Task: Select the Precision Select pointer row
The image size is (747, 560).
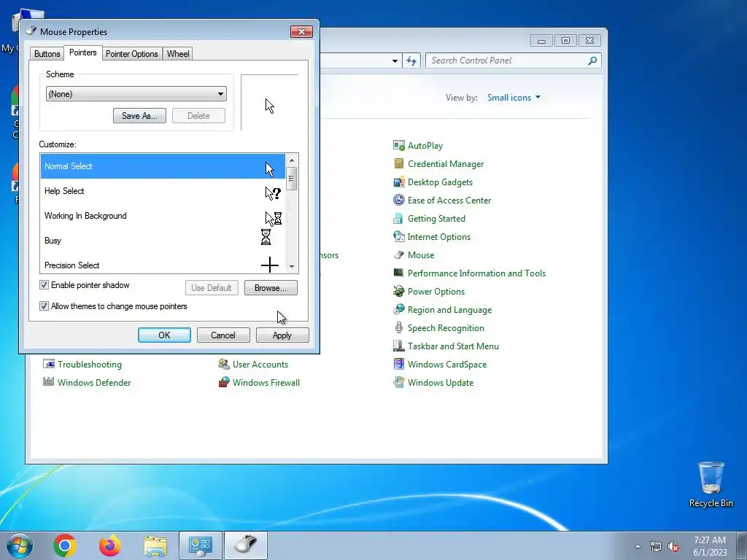Action: click(x=163, y=264)
